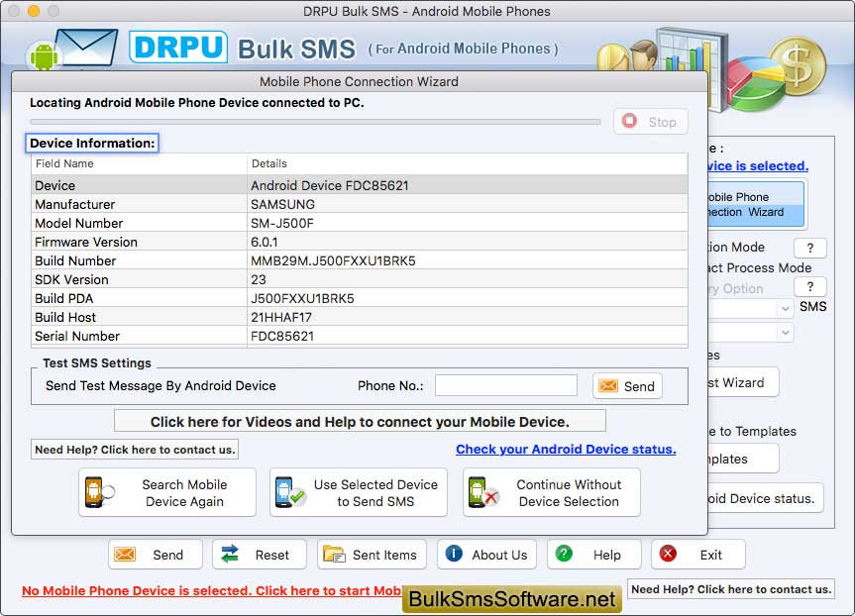The width and height of the screenshot is (855, 616).
Task: Select the Manufacturer SAMSUNG row
Action: point(360,204)
